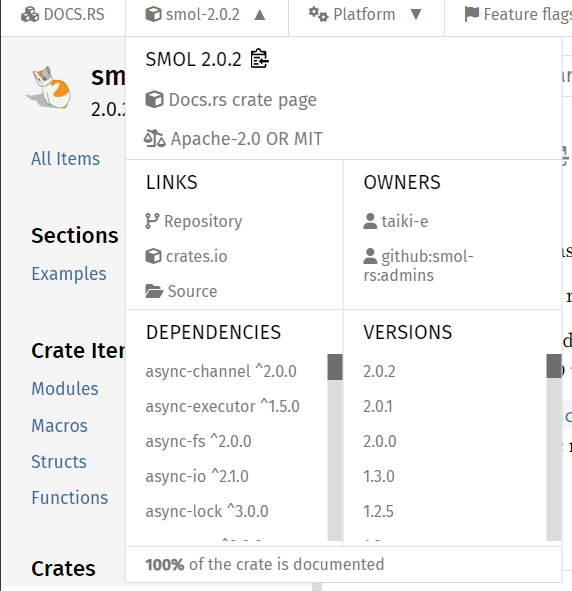This screenshot has height=591, width=572.
Task: Click the 100% documented coverage text
Action: [x=265, y=565]
